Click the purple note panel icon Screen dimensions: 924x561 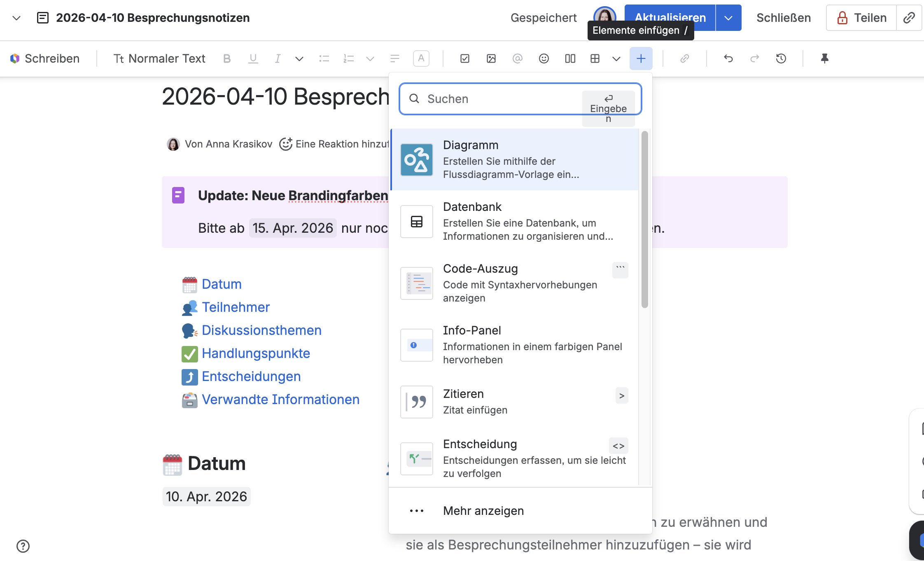tap(178, 195)
